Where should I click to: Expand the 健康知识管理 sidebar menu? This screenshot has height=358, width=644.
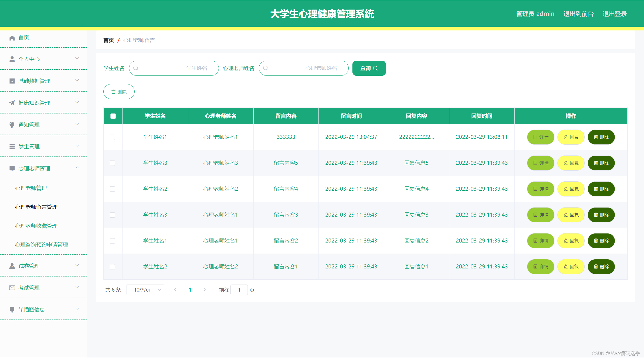[x=43, y=103]
